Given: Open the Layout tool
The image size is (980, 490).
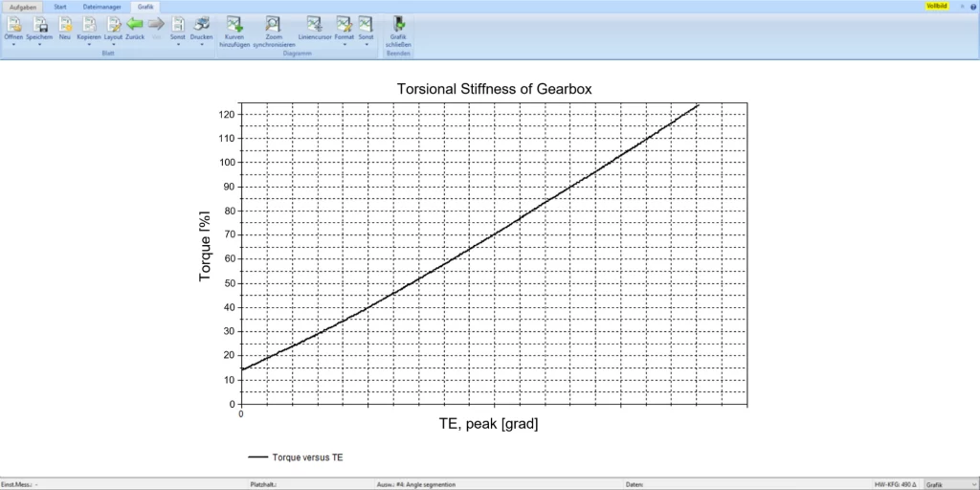Looking at the screenshot, I should tap(113, 24).
